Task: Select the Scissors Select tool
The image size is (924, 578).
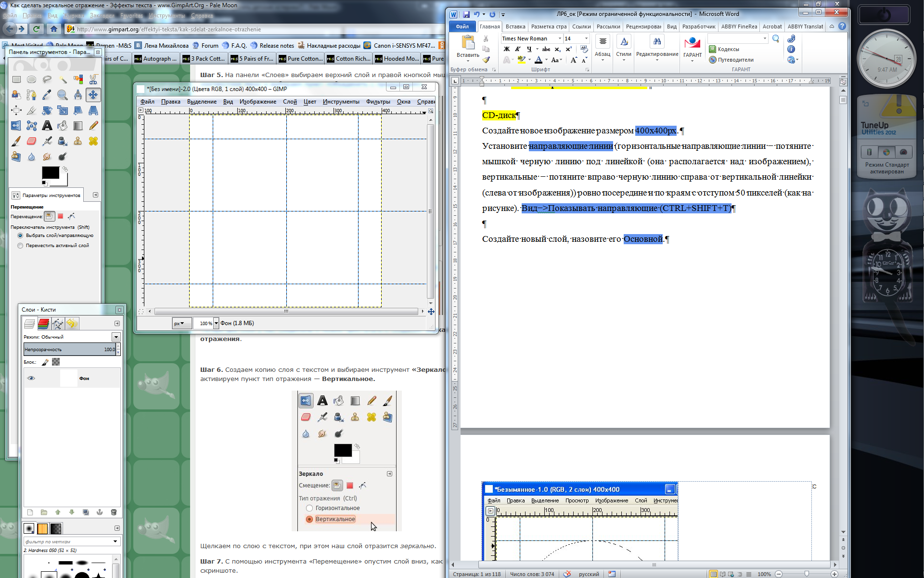Action: tap(93, 79)
